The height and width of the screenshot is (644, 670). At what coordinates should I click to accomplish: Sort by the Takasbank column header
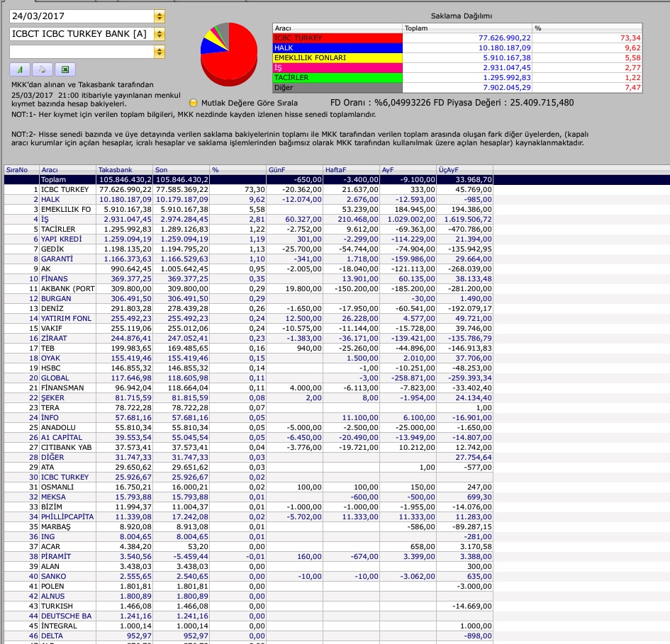[124, 169]
